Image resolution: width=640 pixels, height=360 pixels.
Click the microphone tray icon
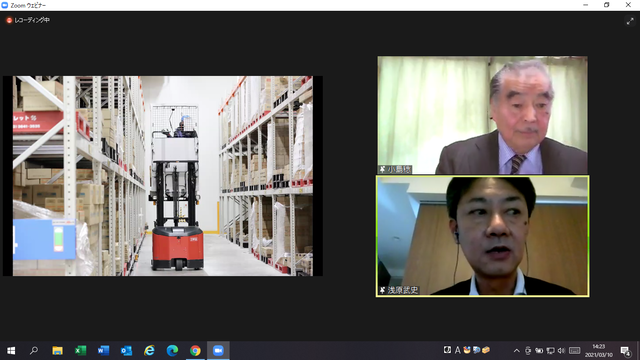coord(528,351)
